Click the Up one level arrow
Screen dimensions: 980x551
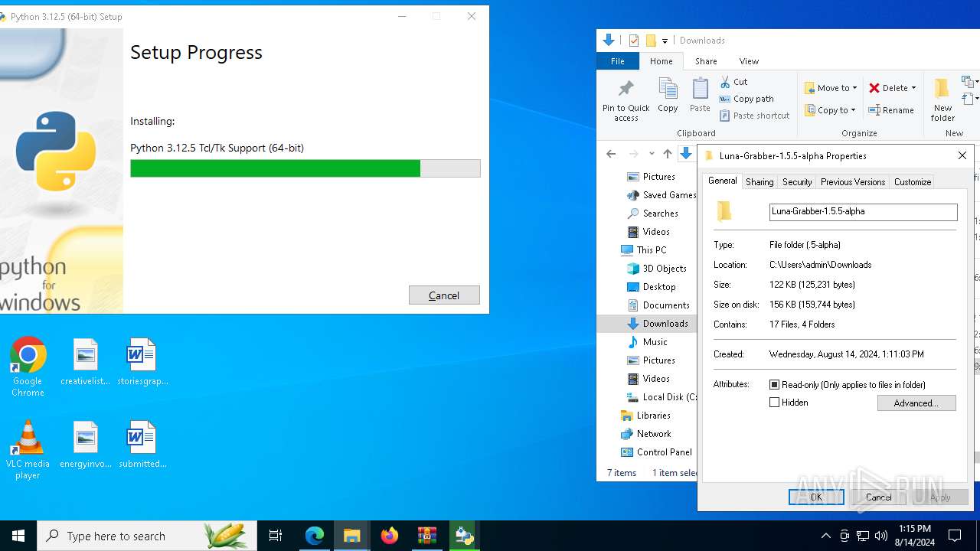[668, 154]
